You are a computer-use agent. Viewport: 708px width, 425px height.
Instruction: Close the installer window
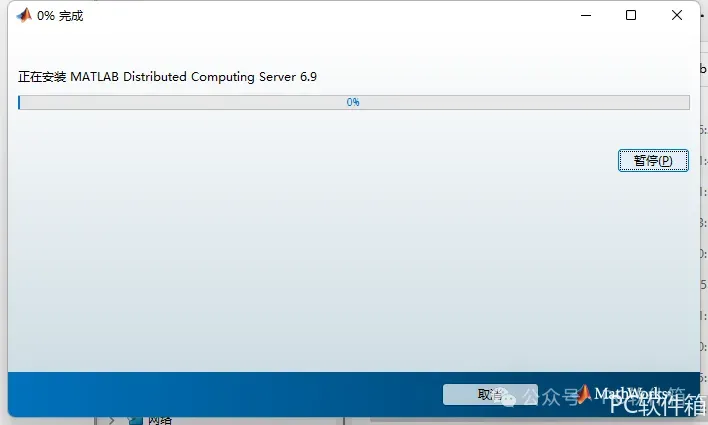[x=676, y=15]
